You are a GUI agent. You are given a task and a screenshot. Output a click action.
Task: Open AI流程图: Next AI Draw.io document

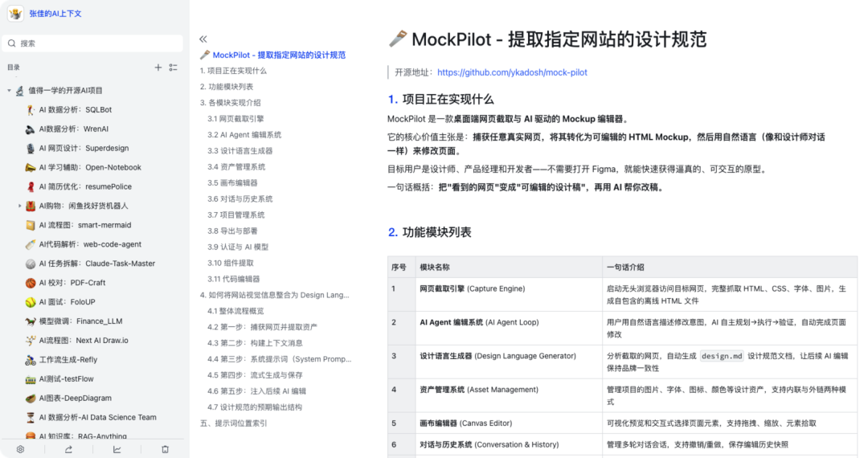[84, 340]
